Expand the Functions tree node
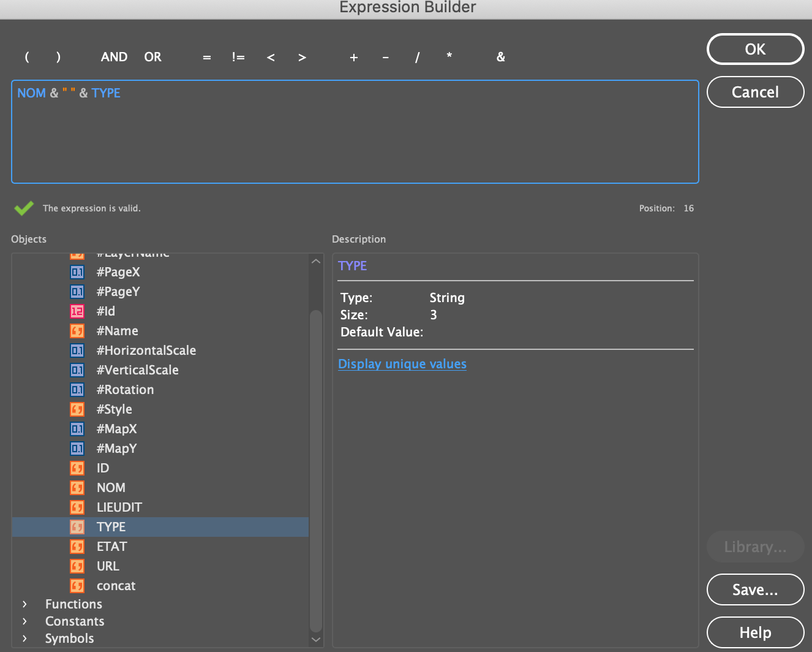This screenshot has width=812, height=652. 24,604
